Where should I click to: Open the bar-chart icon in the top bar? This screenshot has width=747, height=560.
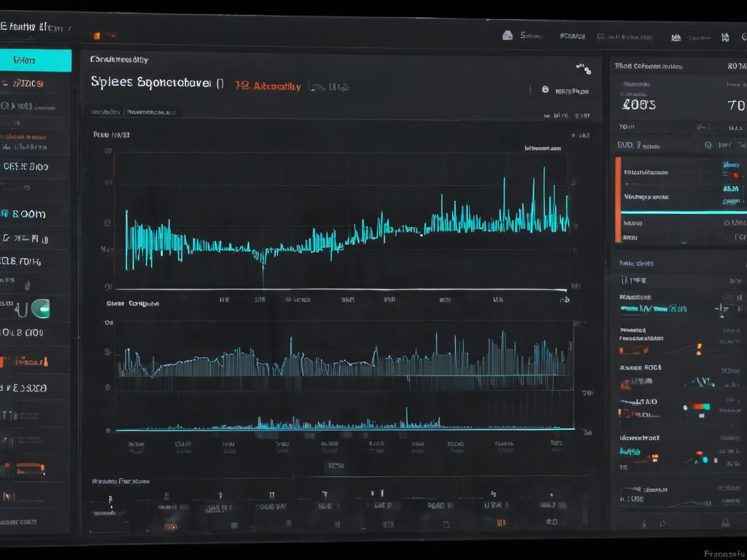[676, 38]
